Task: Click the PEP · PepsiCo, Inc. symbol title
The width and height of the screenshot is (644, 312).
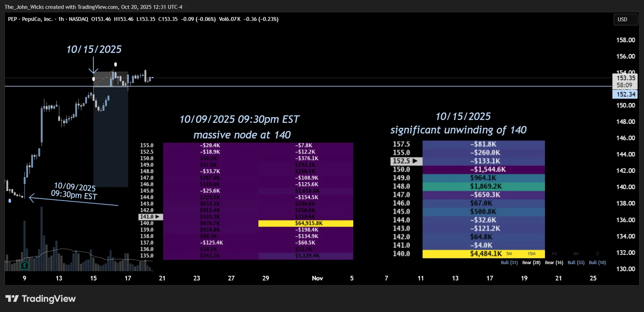Action: pos(30,19)
